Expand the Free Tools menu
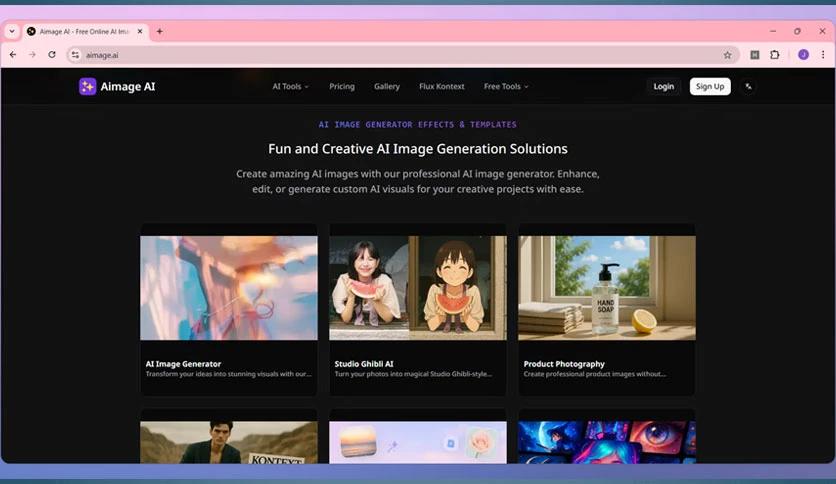Viewport: 836px width, 484px height. tap(506, 86)
